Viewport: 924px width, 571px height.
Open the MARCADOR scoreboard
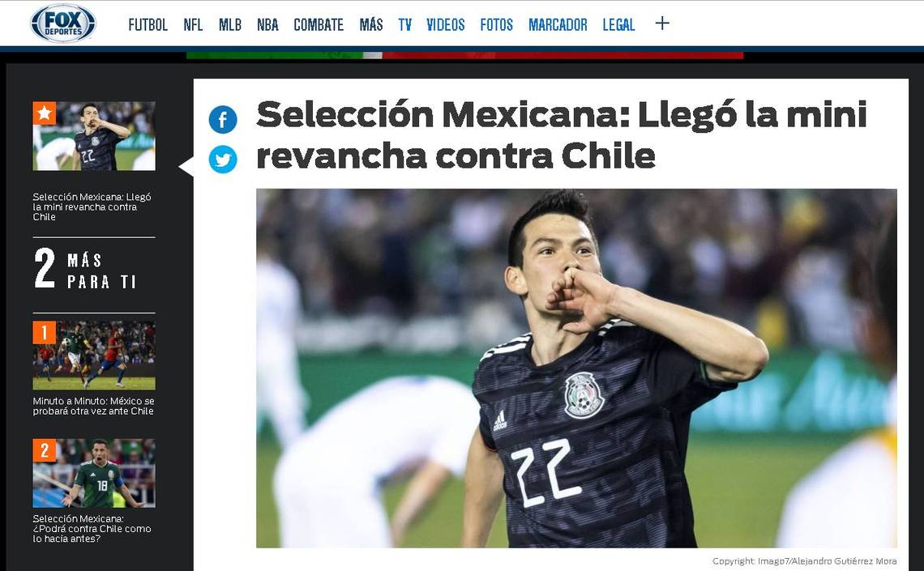click(558, 25)
